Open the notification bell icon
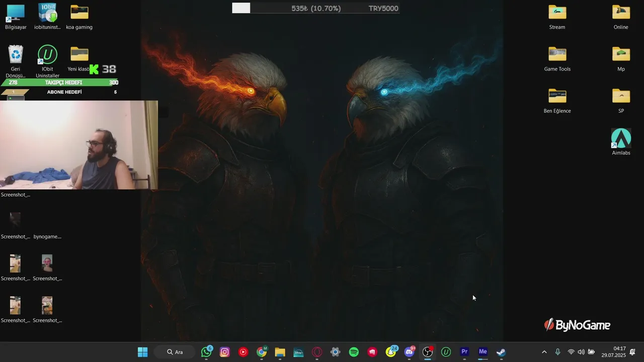The width and height of the screenshot is (644, 362). (633, 352)
